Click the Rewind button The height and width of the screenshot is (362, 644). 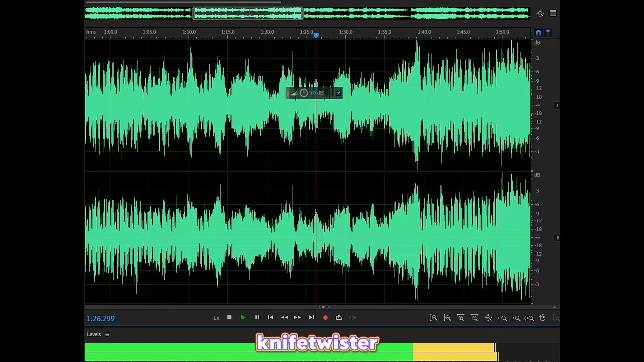[284, 318]
